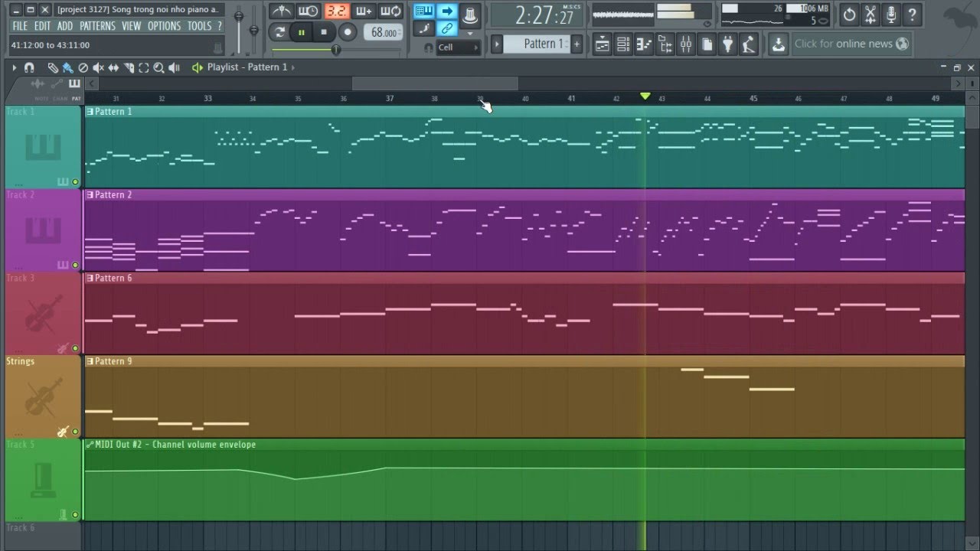This screenshot has width=980, height=551.
Task: Open the VIEW menu
Action: pos(131,26)
